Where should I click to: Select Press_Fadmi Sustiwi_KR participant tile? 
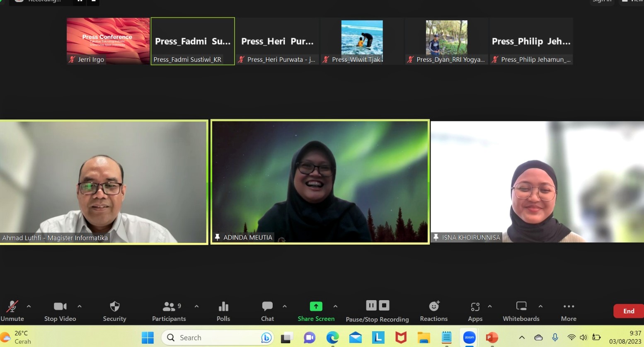(193, 41)
